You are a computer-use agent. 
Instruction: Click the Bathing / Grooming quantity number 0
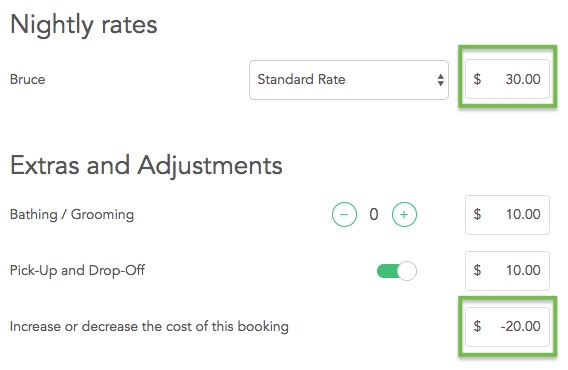pyautogui.click(x=374, y=215)
